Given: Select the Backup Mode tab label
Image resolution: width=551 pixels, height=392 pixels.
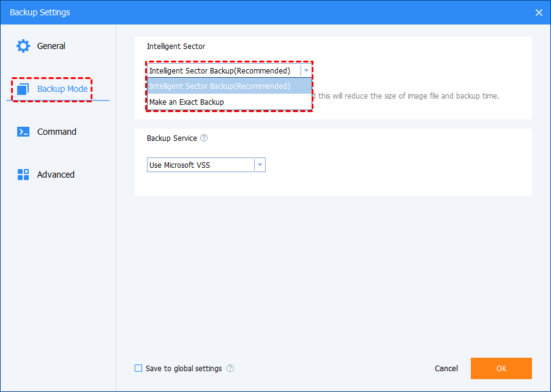Looking at the screenshot, I should click(62, 89).
